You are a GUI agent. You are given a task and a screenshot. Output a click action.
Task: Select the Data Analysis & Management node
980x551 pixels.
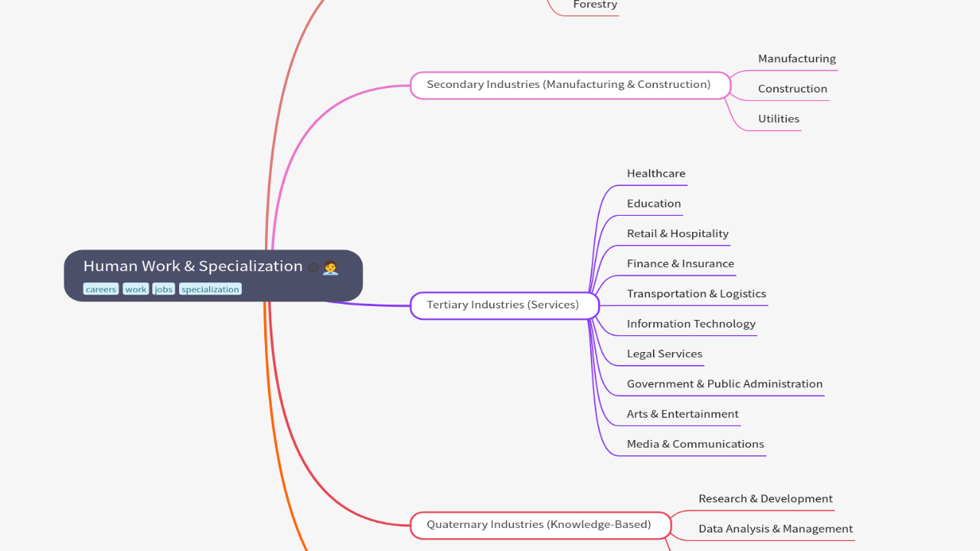pos(776,529)
